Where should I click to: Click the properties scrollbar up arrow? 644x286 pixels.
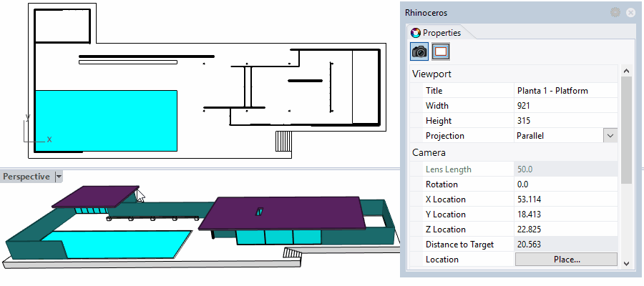coord(626,71)
